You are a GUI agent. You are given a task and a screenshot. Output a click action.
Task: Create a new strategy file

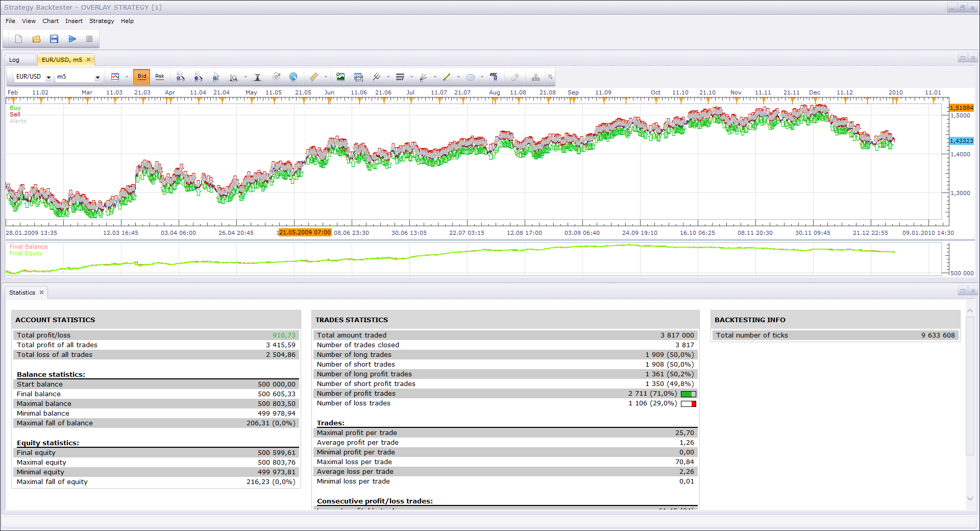click(19, 39)
